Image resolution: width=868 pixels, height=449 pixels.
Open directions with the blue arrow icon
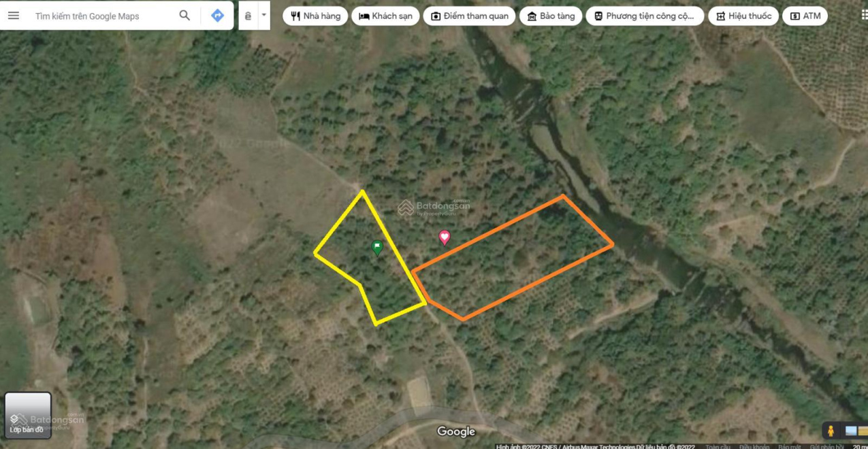pyautogui.click(x=217, y=16)
